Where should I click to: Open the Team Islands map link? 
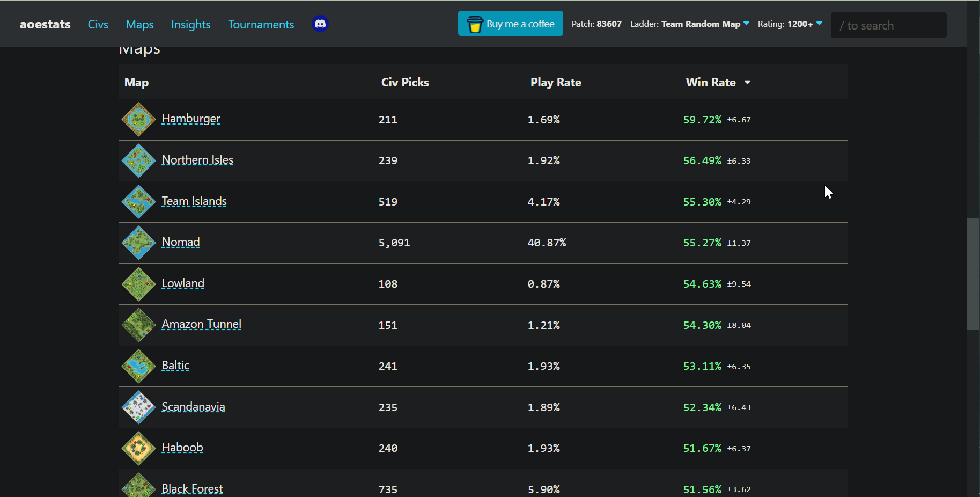pos(194,201)
